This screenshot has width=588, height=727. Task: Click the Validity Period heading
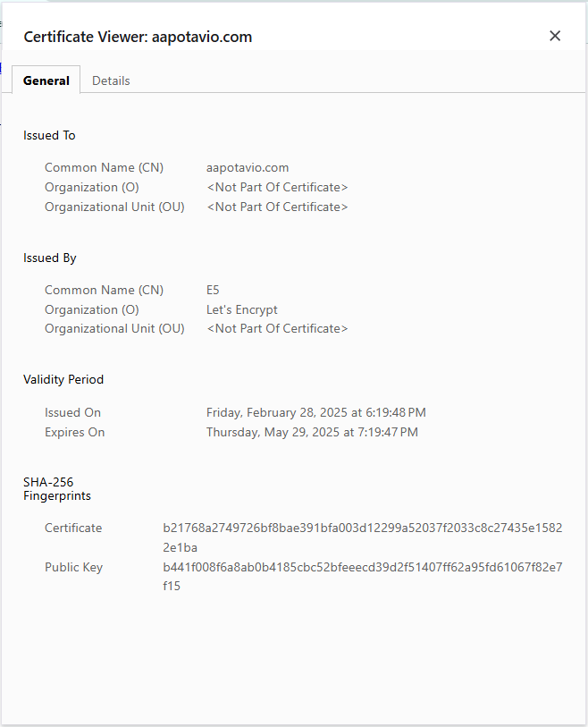click(63, 379)
